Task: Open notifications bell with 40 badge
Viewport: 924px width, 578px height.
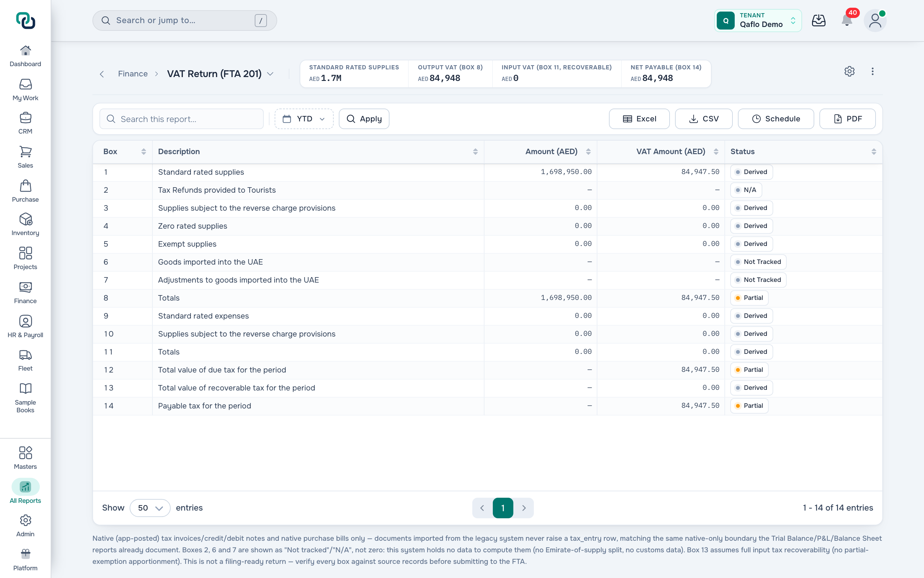Action: click(x=847, y=21)
